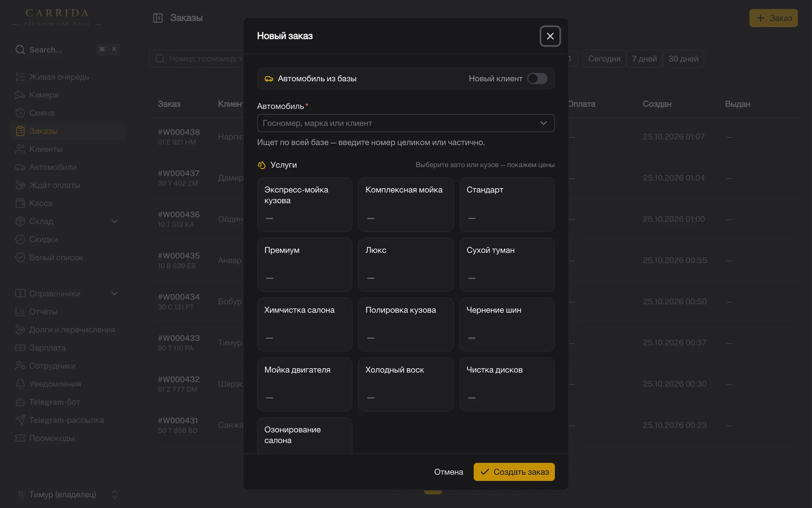The image size is (812, 508).
Task: Choose the Стандарт service card
Action: (507, 204)
